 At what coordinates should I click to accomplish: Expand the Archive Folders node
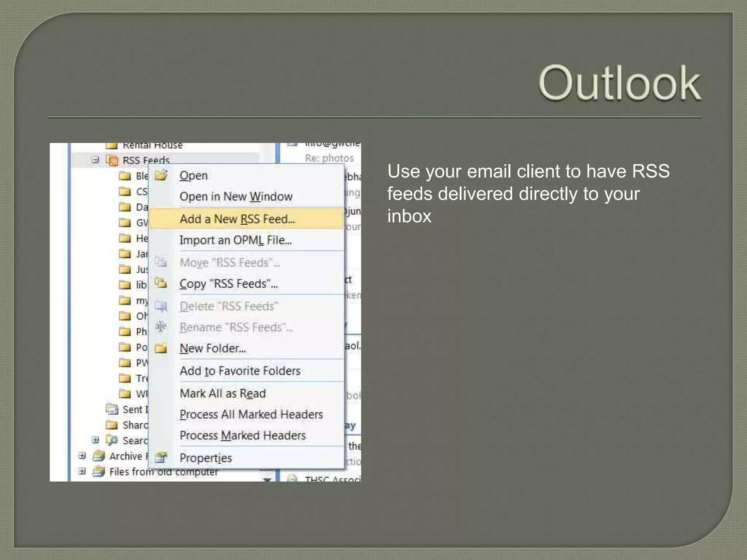(82, 455)
